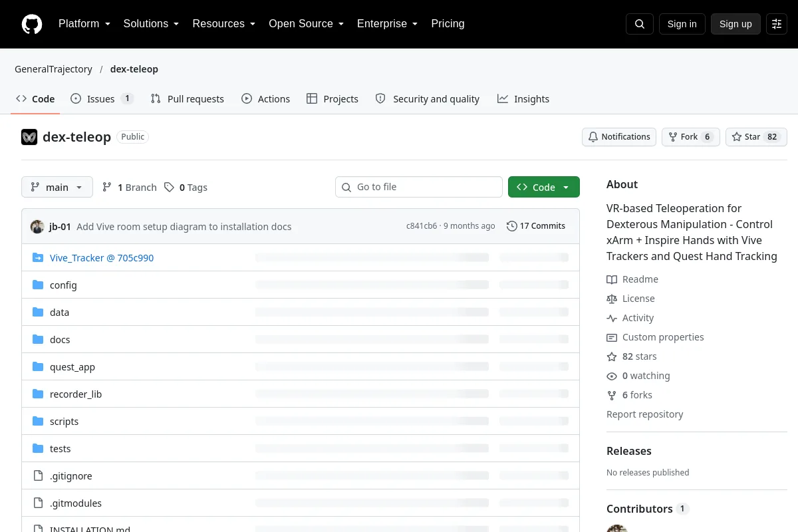View the 1 Branch link
Image resolution: width=798 pixels, height=532 pixels.
129,188
